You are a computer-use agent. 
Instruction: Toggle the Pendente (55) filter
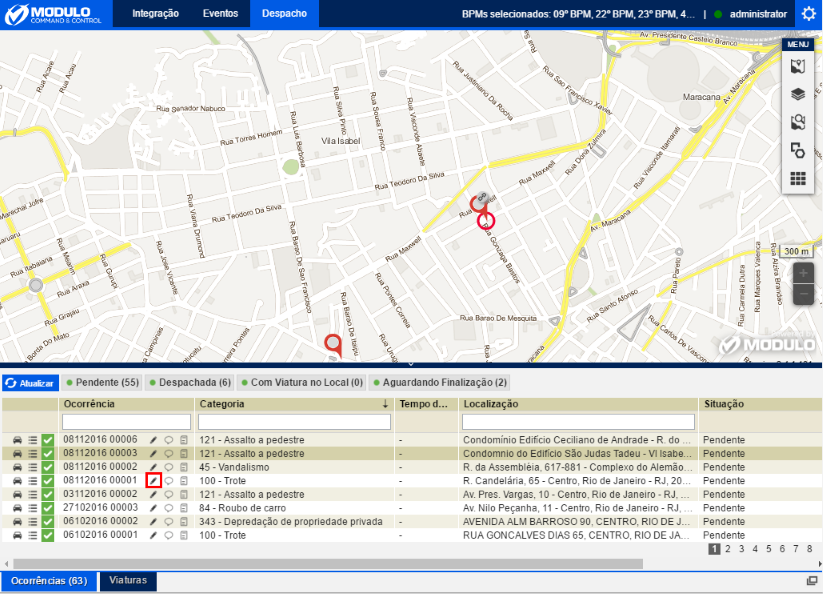(x=102, y=383)
